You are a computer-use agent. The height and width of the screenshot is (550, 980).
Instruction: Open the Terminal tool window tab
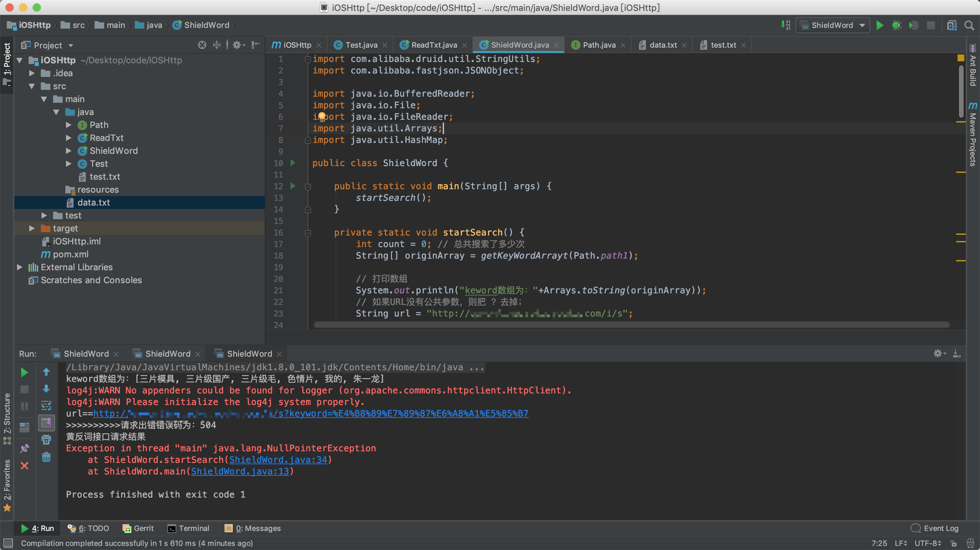tap(189, 528)
